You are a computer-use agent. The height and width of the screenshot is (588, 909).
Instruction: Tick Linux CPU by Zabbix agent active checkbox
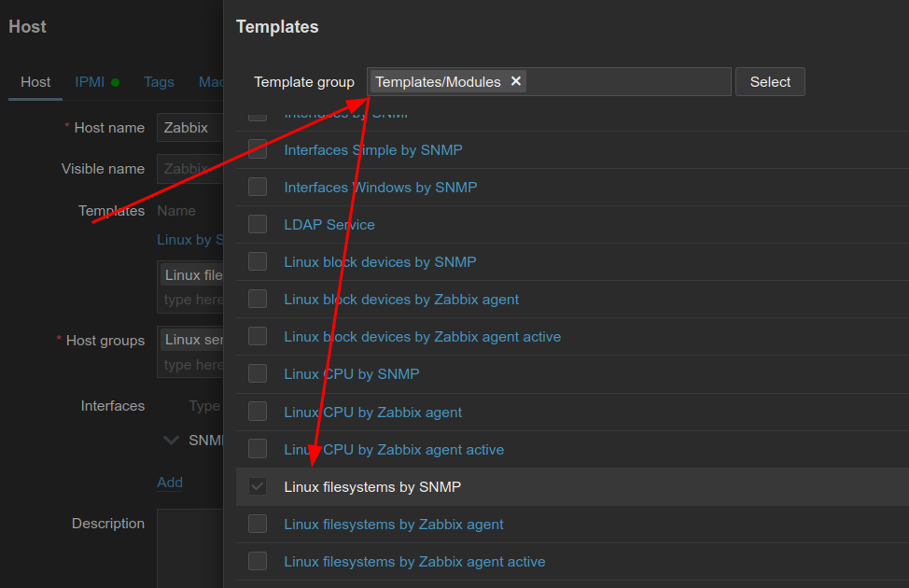click(258, 449)
